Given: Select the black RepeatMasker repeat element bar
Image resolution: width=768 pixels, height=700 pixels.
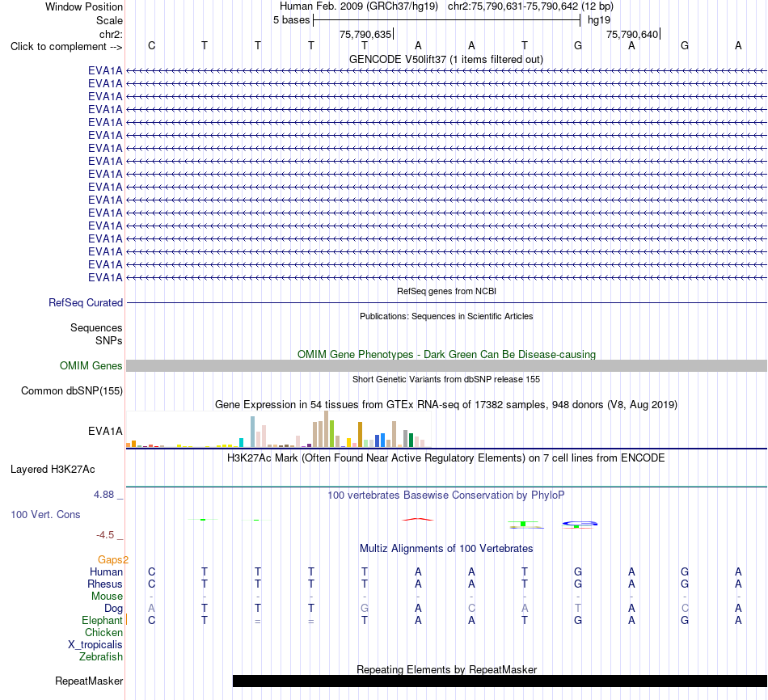Looking at the screenshot, I should tap(500, 681).
